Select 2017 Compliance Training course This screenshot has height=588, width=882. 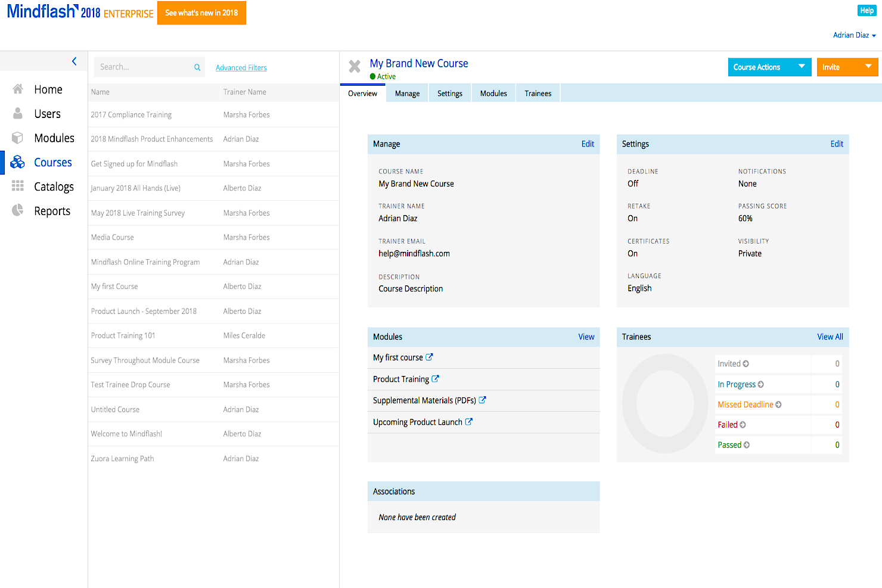(x=214, y=115)
